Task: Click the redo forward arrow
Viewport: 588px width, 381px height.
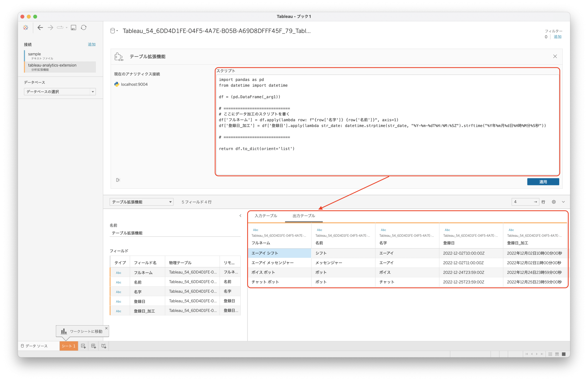Action: [x=50, y=27]
